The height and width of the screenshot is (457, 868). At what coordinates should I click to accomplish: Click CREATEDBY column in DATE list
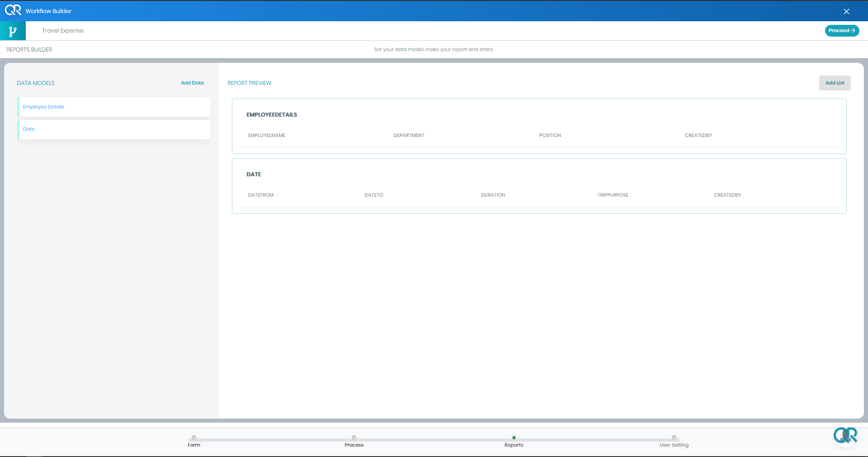click(x=727, y=195)
